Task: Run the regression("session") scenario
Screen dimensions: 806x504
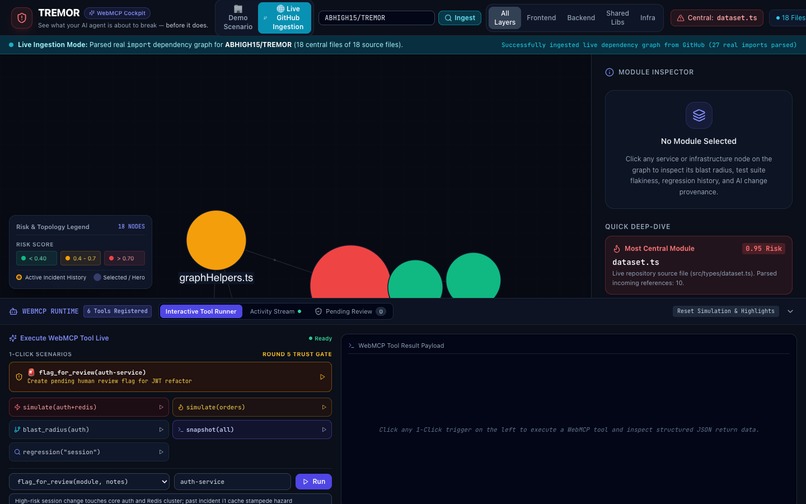Action: click(x=89, y=452)
